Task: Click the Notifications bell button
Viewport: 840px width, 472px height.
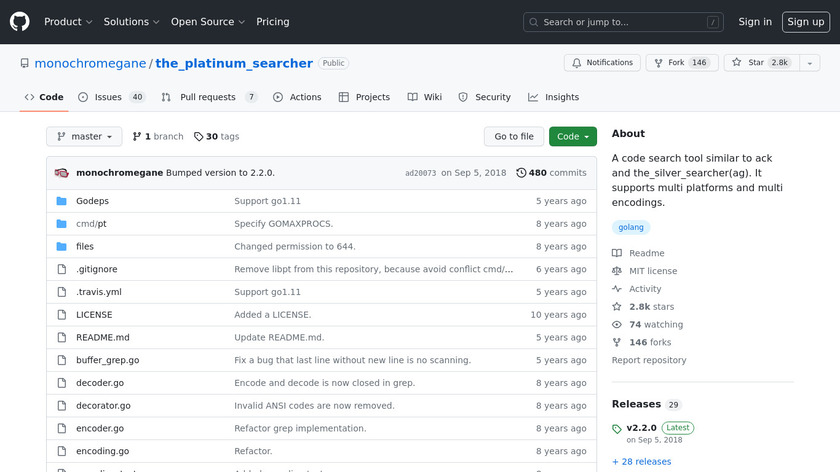Action: coord(602,63)
